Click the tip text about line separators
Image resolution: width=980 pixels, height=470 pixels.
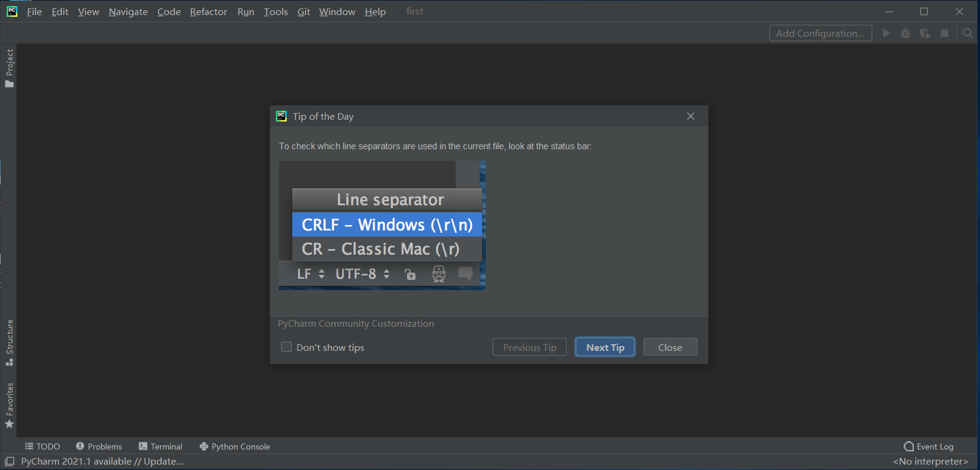pyautogui.click(x=435, y=146)
